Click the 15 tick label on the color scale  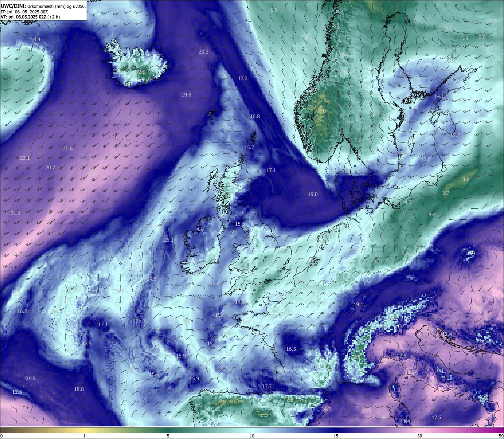click(x=336, y=436)
